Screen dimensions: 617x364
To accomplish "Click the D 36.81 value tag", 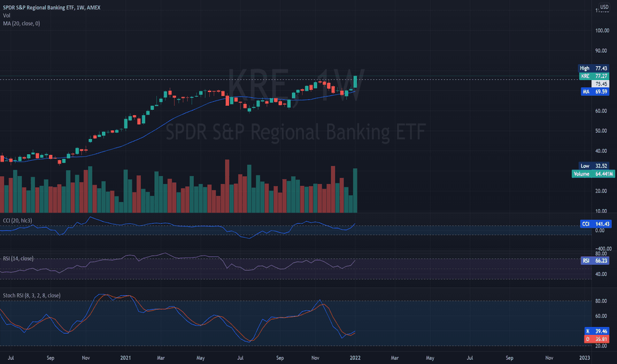I will coord(596,339).
